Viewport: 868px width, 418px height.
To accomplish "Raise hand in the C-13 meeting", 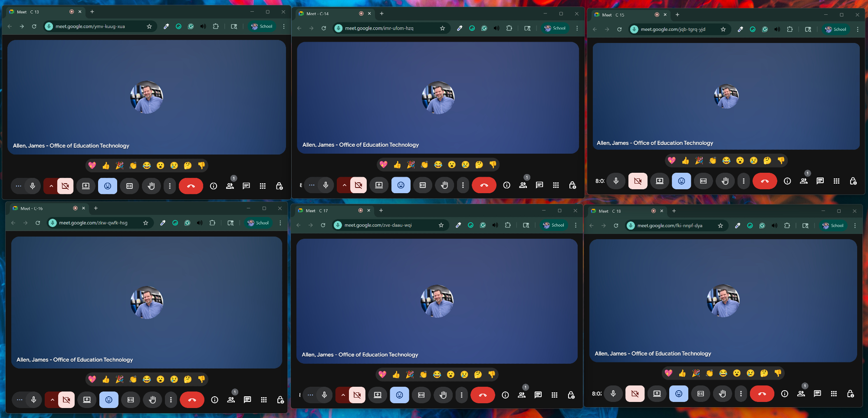I will [151, 186].
